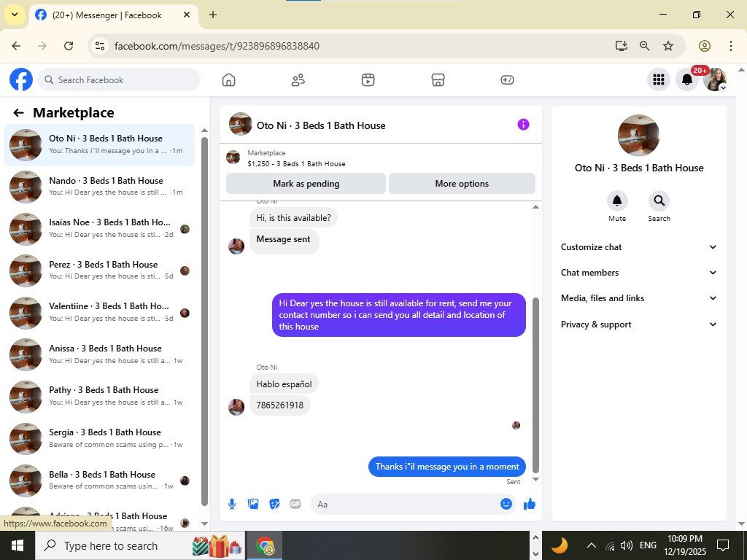Open Chrome install app icon
Viewport: 747px width, 560px height.
coord(622,46)
